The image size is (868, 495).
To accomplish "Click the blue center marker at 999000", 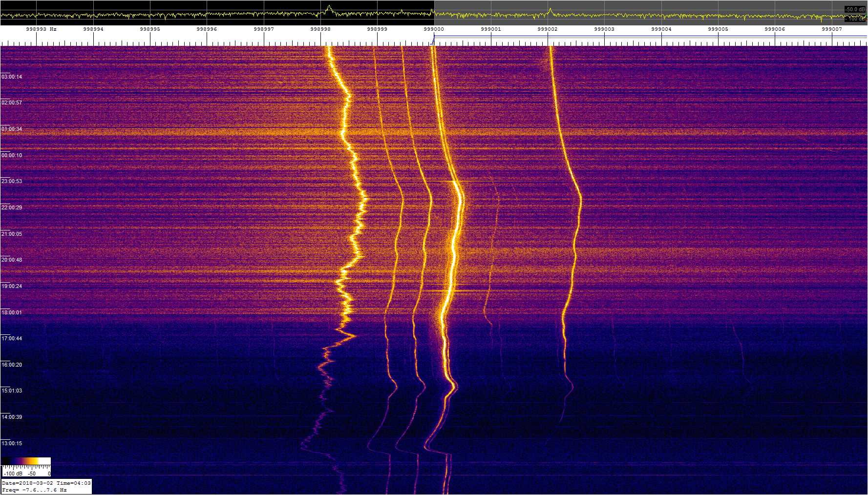I will [x=433, y=39].
